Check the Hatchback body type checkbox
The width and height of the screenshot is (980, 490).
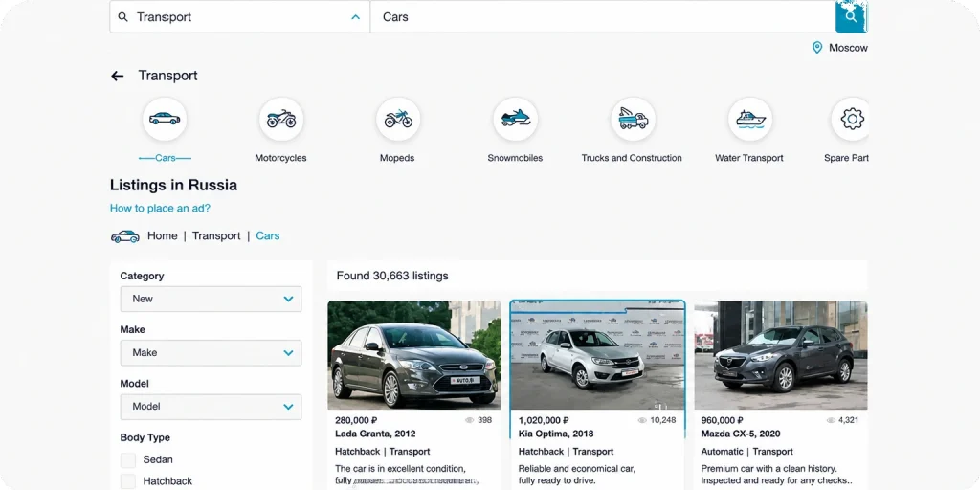(128, 481)
